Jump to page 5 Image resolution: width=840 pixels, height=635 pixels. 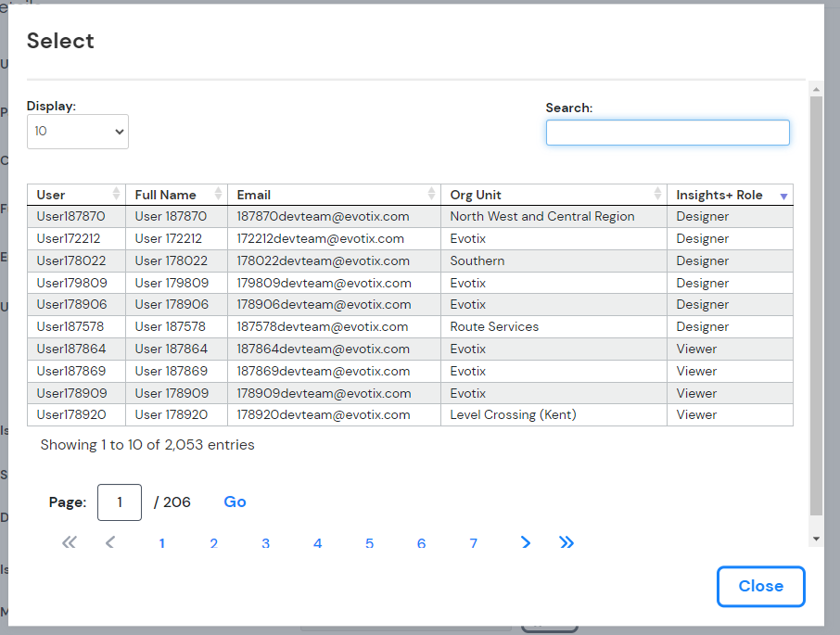[x=369, y=543]
